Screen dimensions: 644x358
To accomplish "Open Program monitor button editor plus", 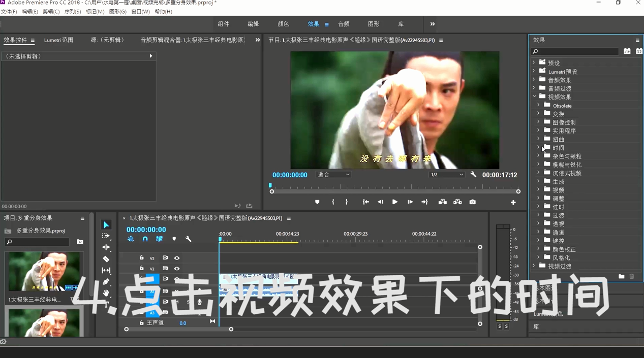I will [513, 203].
